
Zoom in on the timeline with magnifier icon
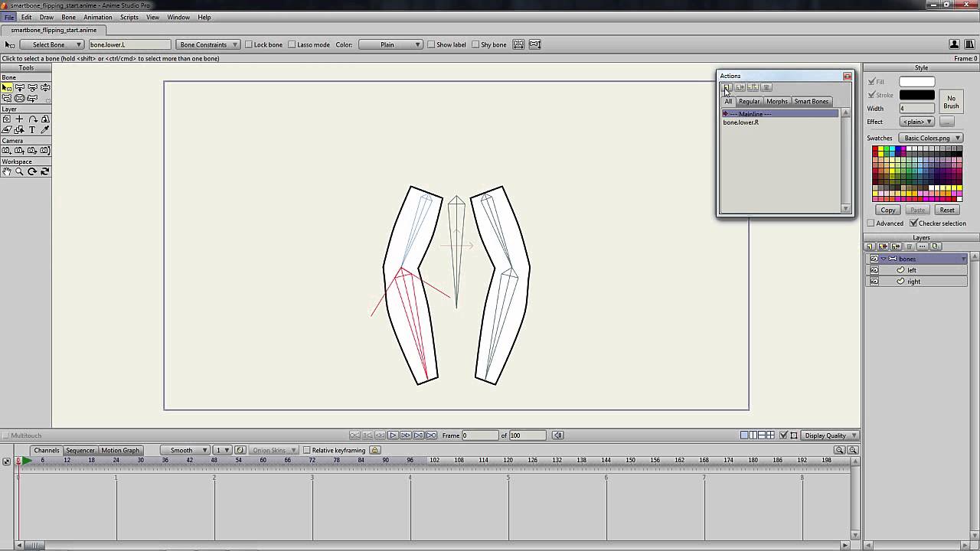click(853, 450)
